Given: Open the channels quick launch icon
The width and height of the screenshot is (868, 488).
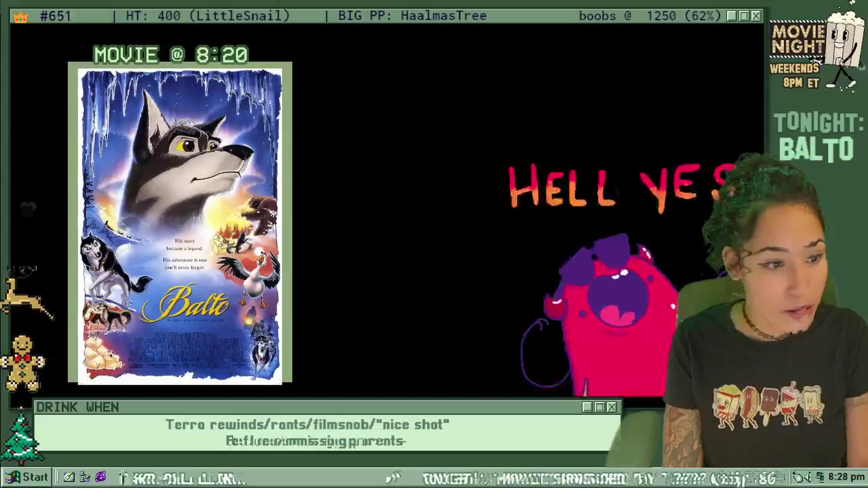Looking at the screenshot, I should point(85,477).
